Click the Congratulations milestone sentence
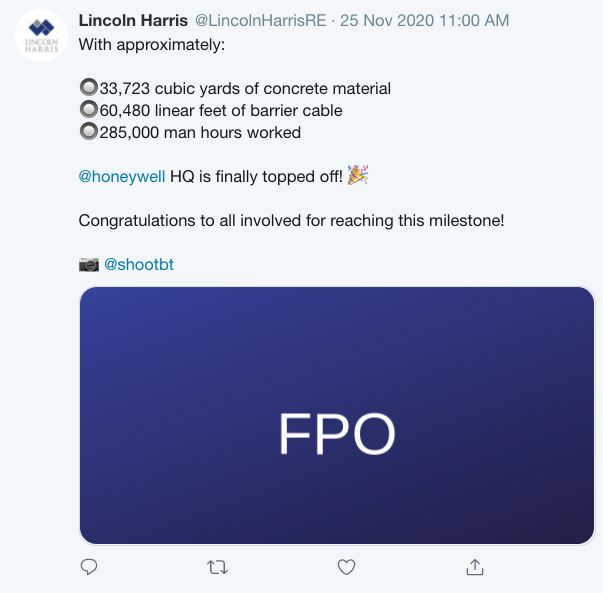The width and height of the screenshot is (603, 593). 291,221
